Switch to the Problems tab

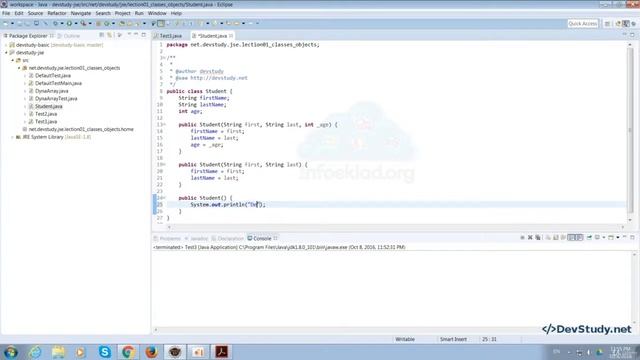(167, 238)
